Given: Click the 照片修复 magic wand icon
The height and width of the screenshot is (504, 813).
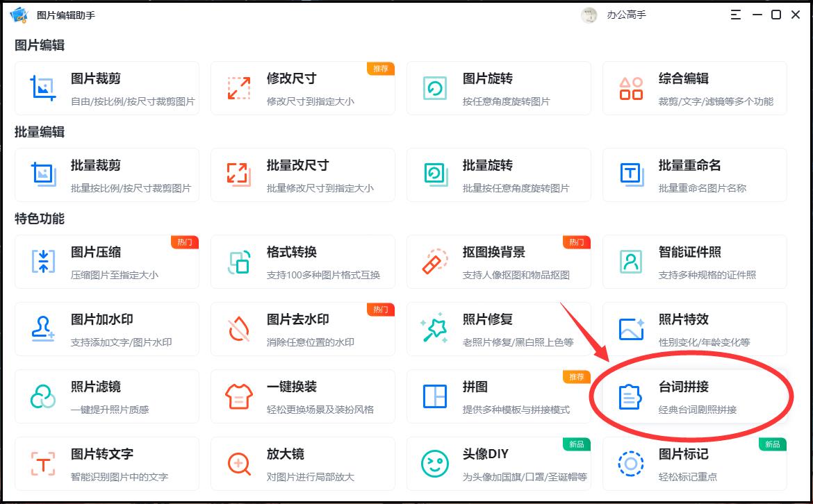Looking at the screenshot, I should pyautogui.click(x=435, y=329).
